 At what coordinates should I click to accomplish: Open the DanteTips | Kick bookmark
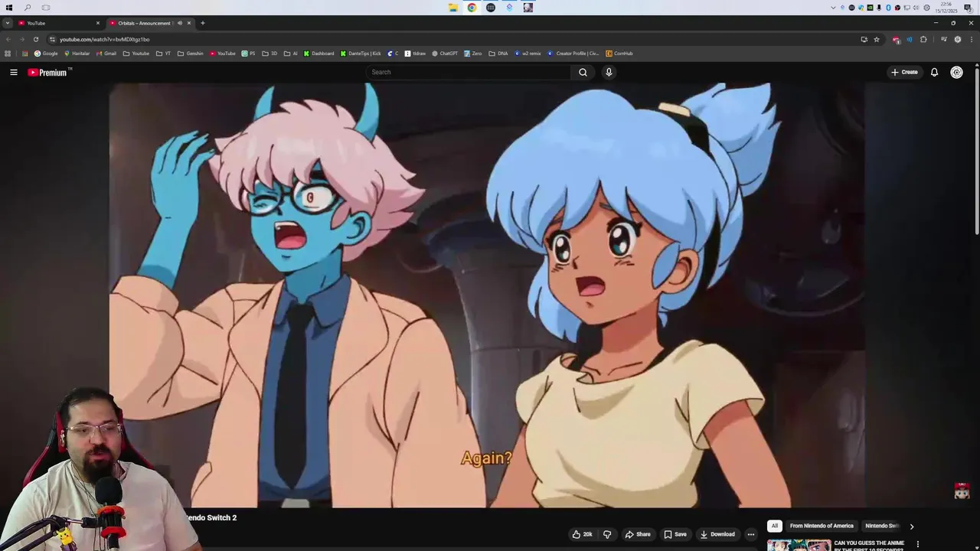[x=361, y=54]
